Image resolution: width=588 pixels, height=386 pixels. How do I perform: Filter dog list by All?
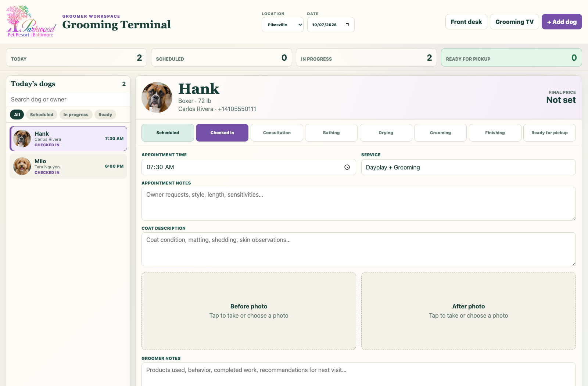(x=17, y=115)
